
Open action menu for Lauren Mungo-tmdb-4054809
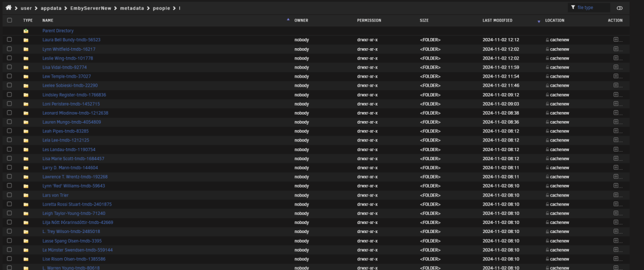pyautogui.click(x=616, y=122)
